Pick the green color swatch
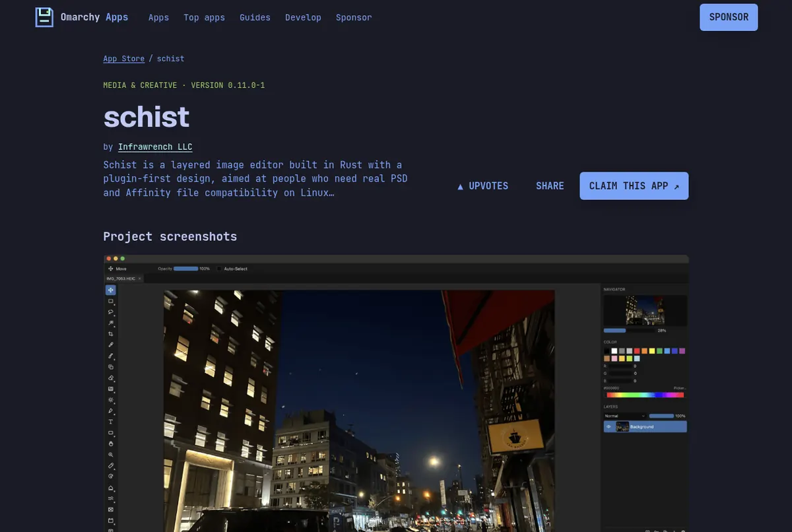The width and height of the screenshot is (792, 532). coord(659,351)
